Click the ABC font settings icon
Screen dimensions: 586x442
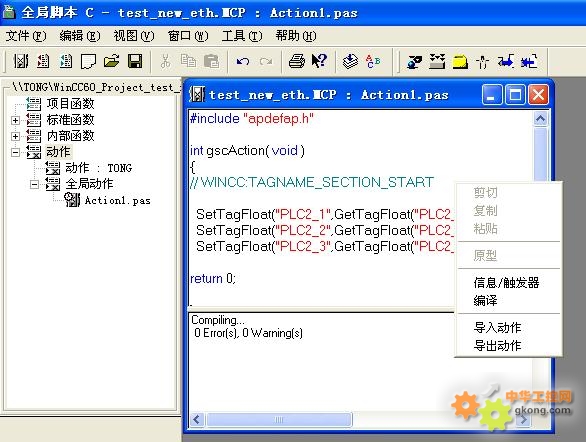point(373,61)
